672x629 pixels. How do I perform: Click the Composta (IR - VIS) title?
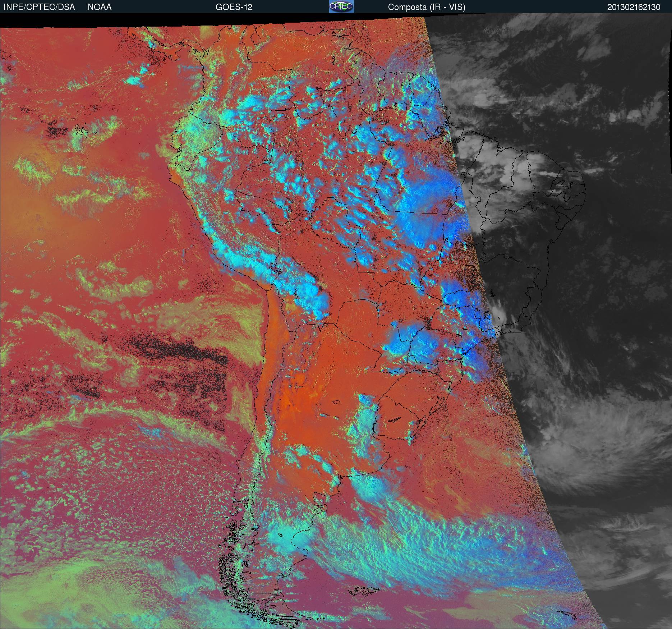(x=427, y=7)
